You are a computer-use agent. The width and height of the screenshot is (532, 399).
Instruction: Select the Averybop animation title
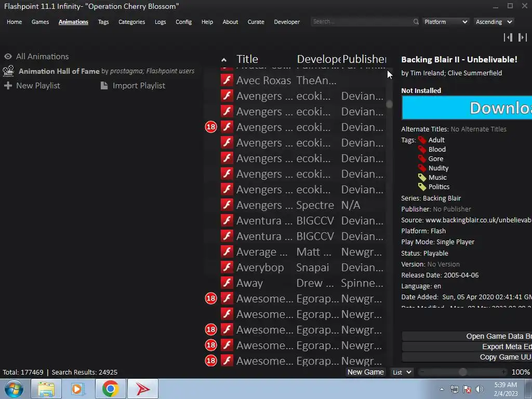click(260, 268)
